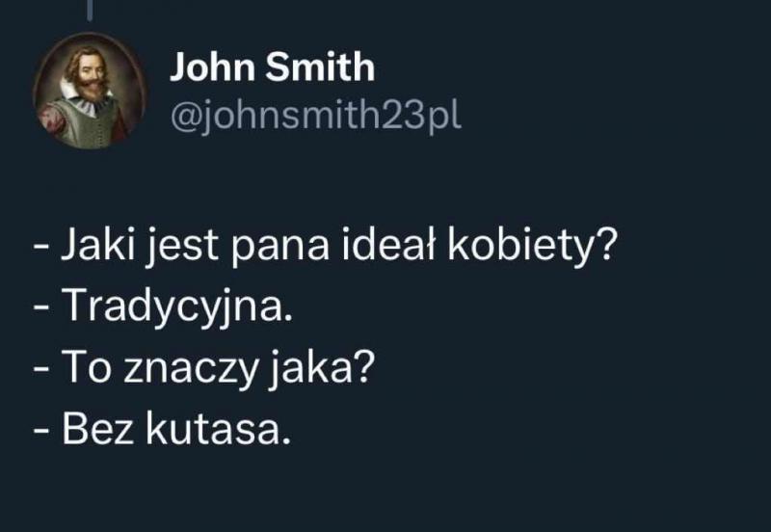Click the word "To" in third line
Viewport: 771px width, 532px height.
tap(87, 368)
